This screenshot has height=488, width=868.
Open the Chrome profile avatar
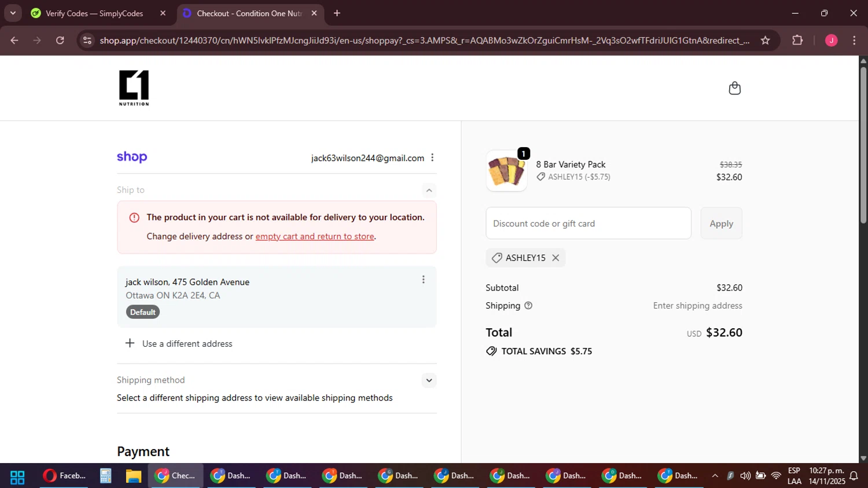pos(831,41)
